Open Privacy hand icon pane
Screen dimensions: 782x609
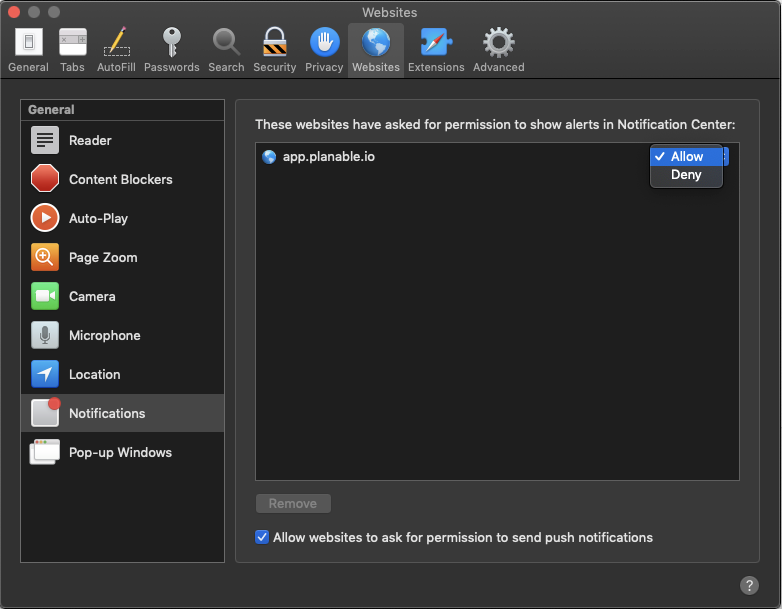(324, 49)
